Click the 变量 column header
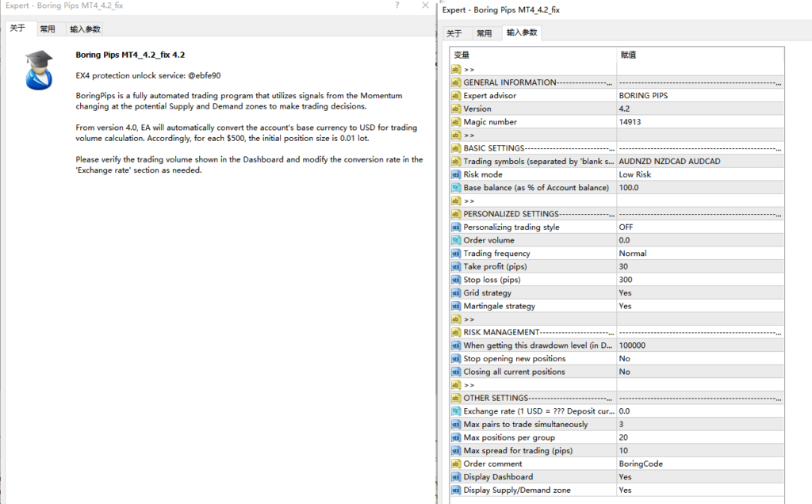 [462, 55]
